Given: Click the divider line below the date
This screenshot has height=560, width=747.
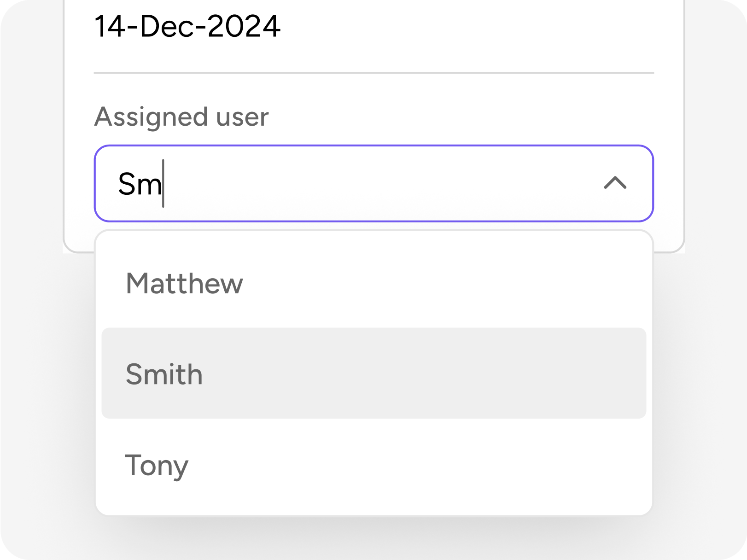Looking at the screenshot, I should [x=373, y=73].
